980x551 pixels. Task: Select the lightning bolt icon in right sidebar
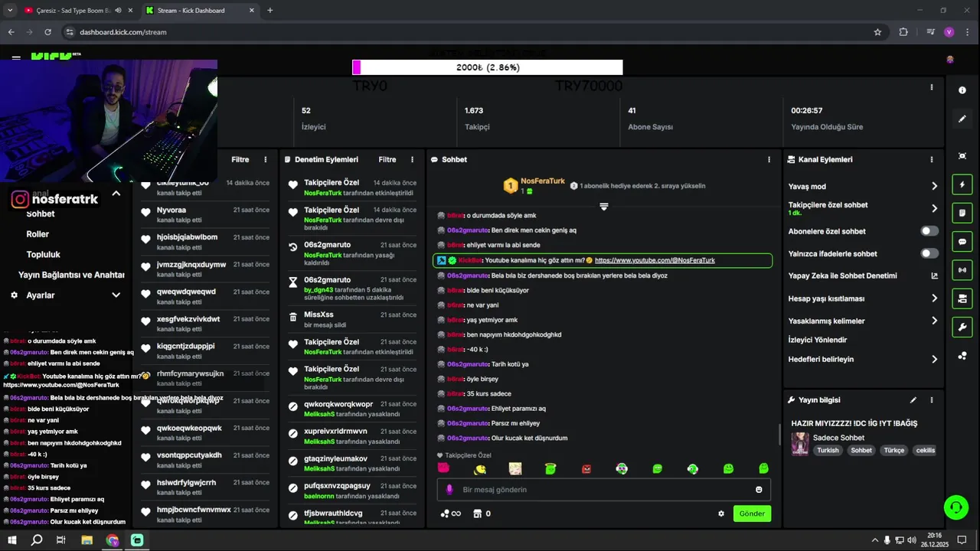(x=962, y=184)
